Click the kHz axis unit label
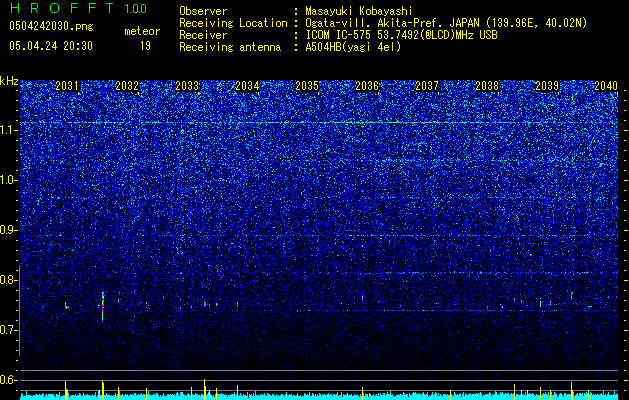The width and height of the screenshot is (629, 400). (x=9, y=81)
